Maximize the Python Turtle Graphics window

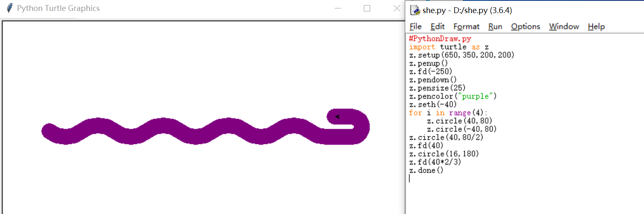367,8
